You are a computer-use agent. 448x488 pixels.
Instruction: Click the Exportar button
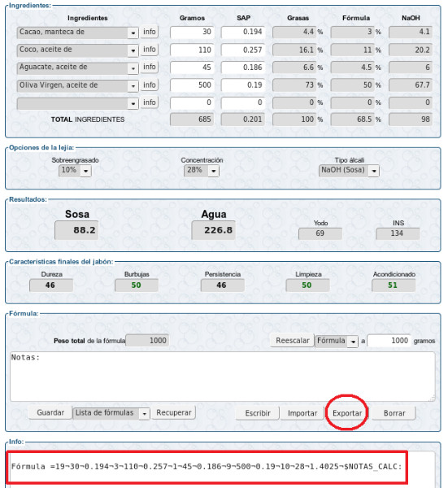coord(347,413)
